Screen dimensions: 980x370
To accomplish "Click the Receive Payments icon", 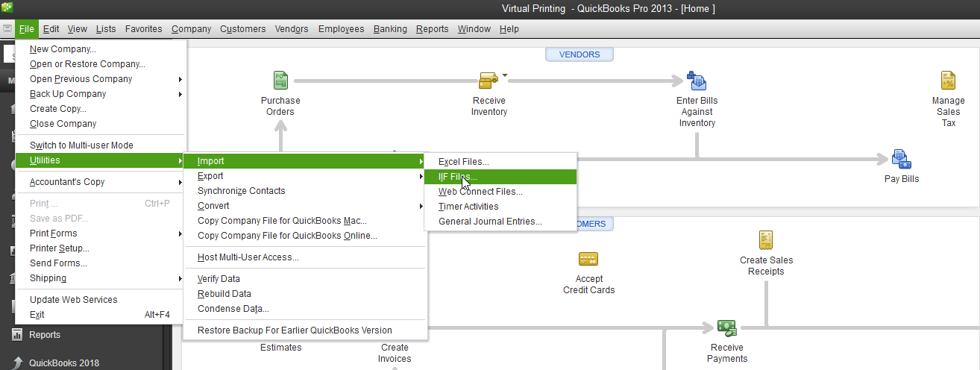I will 726,327.
